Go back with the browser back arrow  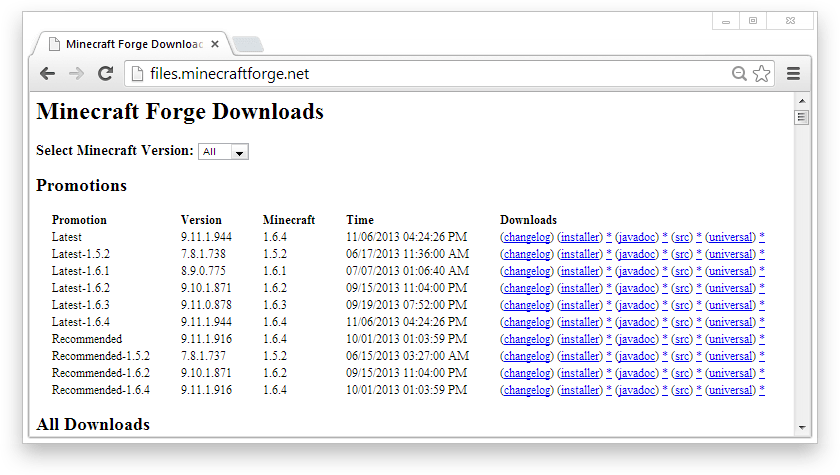48,73
